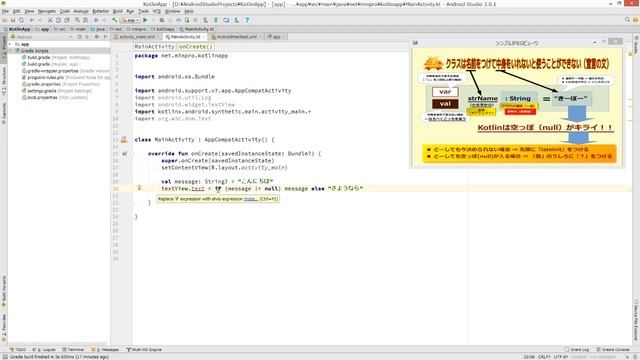Switch to the app editor tab
Image resolution: width=640 pixels, height=360 pixels.
click(x=276, y=37)
